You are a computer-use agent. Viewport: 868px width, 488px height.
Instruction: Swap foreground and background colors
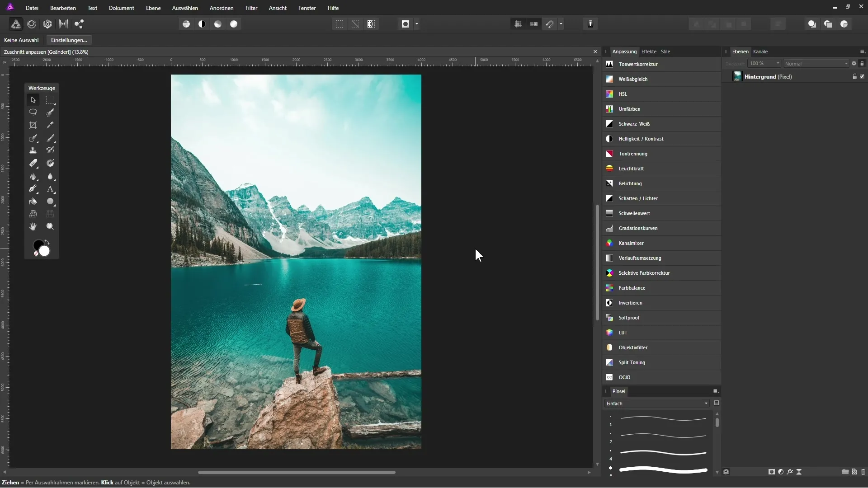tap(47, 242)
